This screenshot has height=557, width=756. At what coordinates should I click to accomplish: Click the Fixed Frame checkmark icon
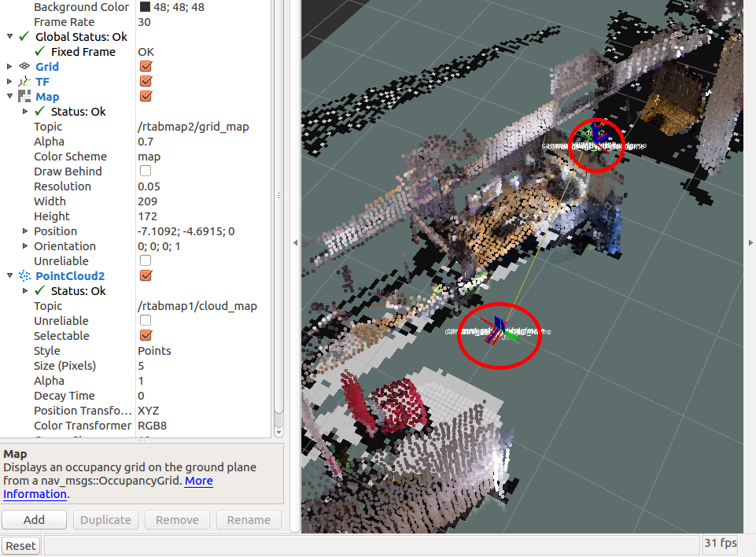pyautogui.click(x=39, y=52)
